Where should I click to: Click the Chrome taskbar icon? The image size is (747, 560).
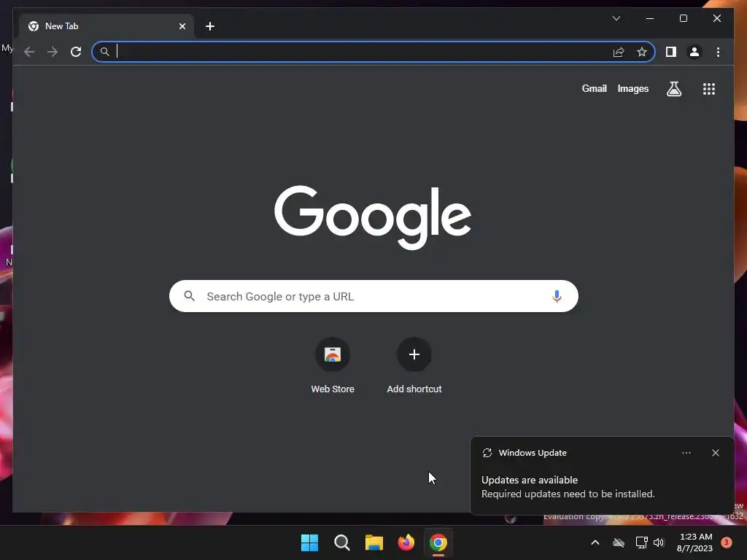438,542
